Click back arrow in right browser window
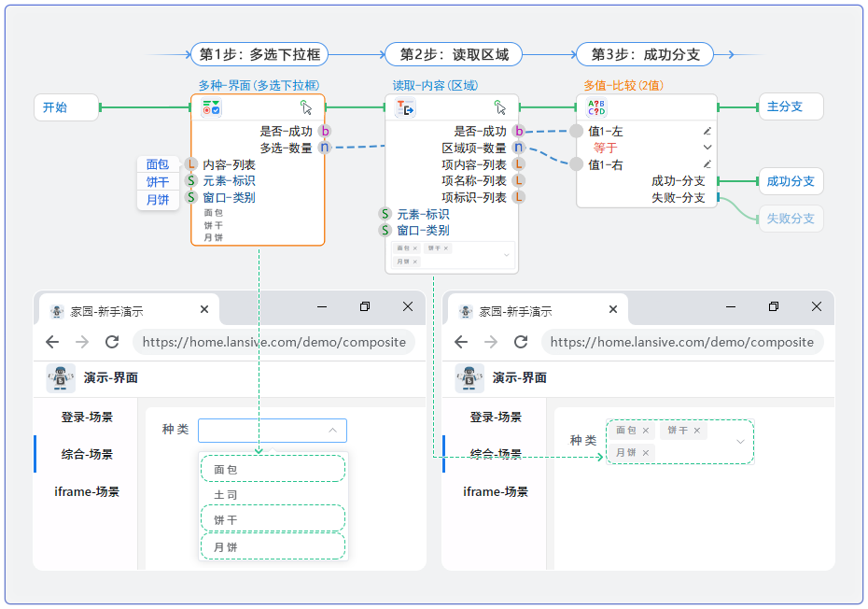 point(461,342)
